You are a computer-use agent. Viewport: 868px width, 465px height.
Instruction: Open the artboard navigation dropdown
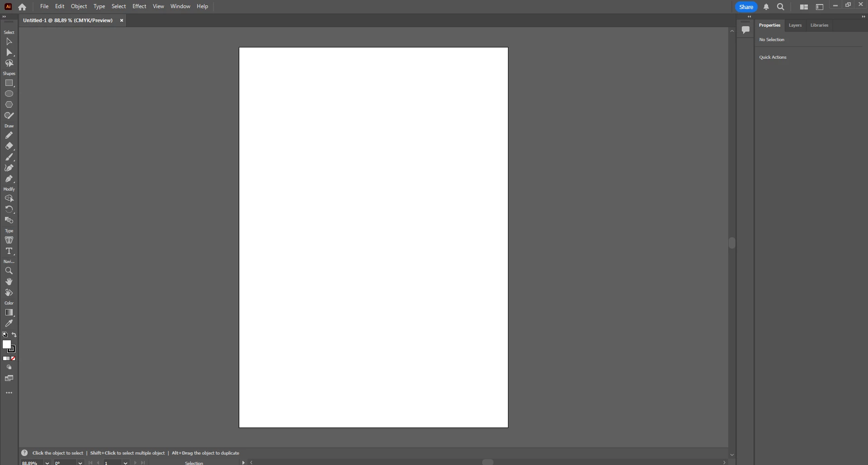[125, 463]
